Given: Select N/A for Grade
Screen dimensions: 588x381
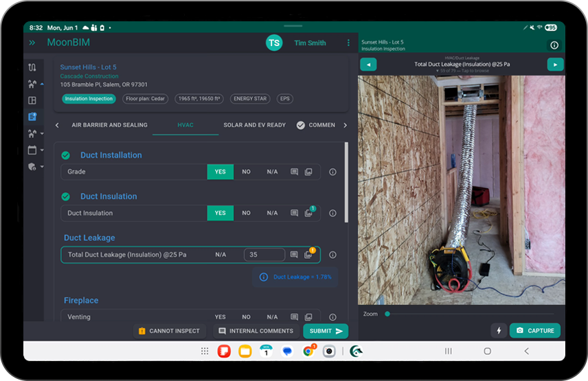Looking at the screenshot, I should [272, 172].
